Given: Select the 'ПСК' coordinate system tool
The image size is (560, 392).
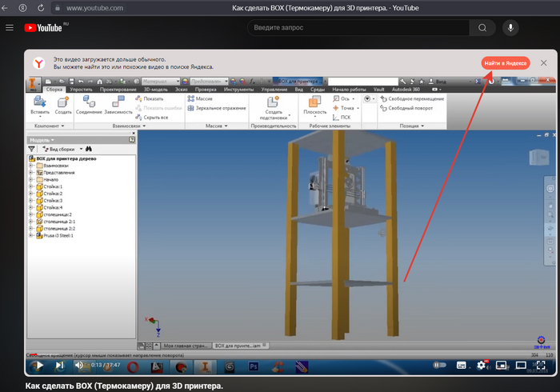Looking at the screenshot, I should [x=342, y=117].
